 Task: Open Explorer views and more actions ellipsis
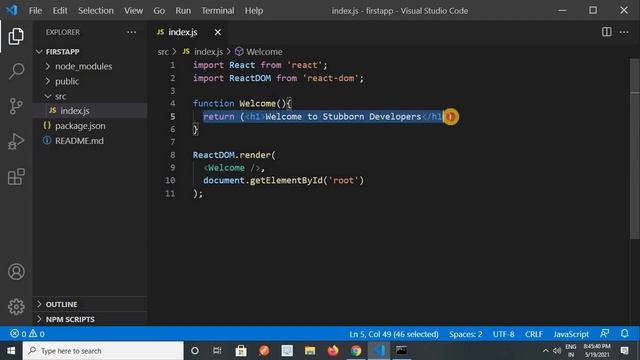click(x=131, y=32)
